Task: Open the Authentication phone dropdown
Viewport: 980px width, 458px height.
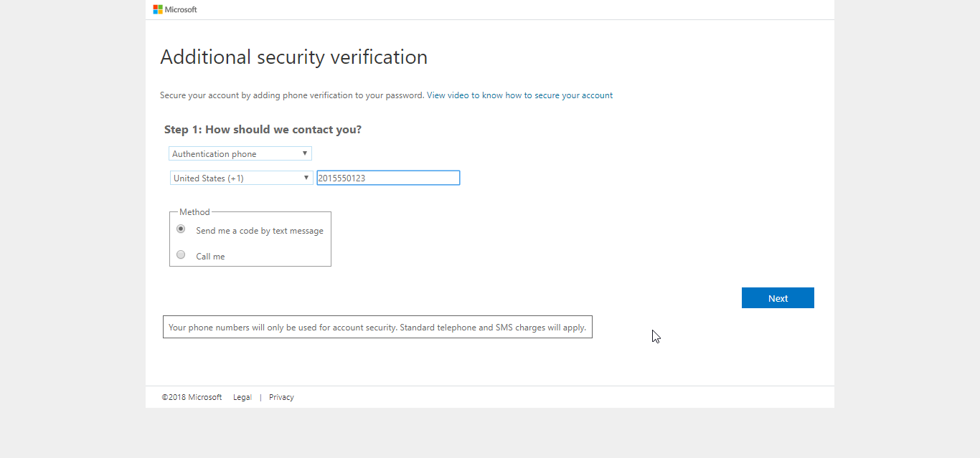Action: [x=240, y=153]
